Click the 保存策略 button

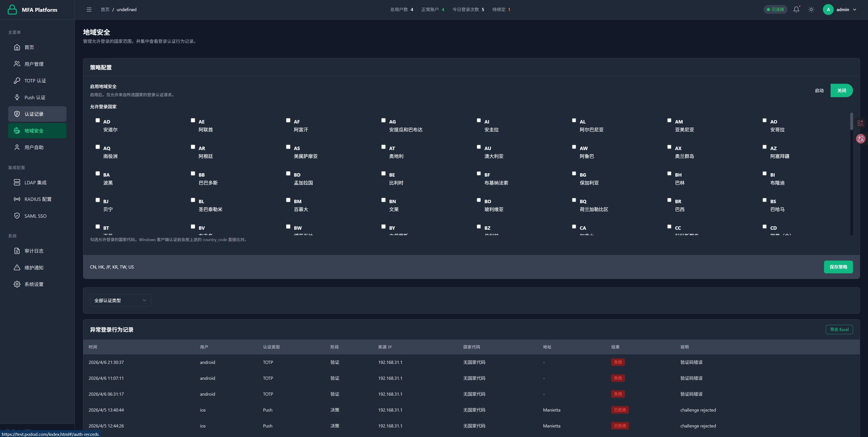838,267
